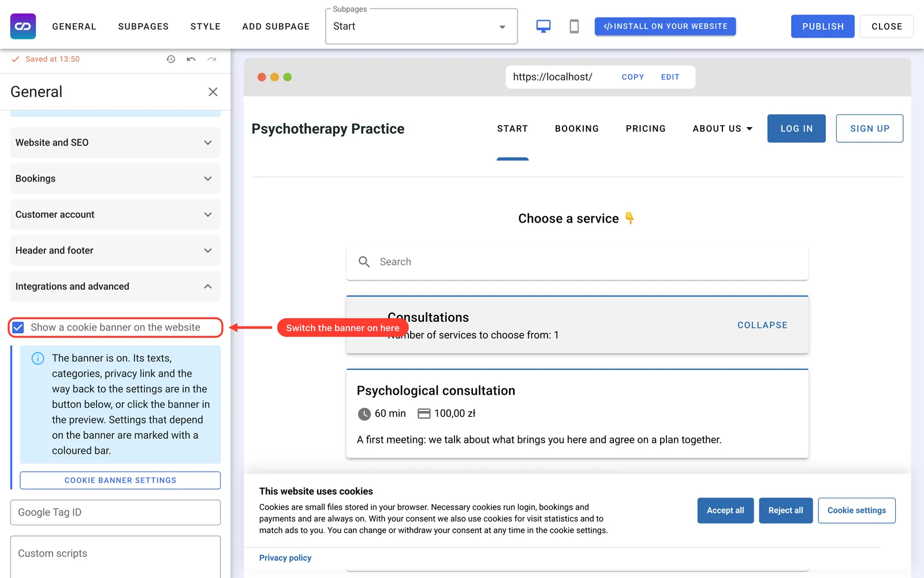924x578 pixels.
Task: Expand Customer account section
Action: (x=115, y=214)
